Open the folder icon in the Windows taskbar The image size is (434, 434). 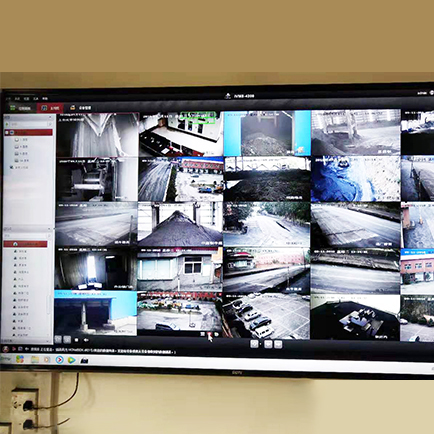[35, 359]
